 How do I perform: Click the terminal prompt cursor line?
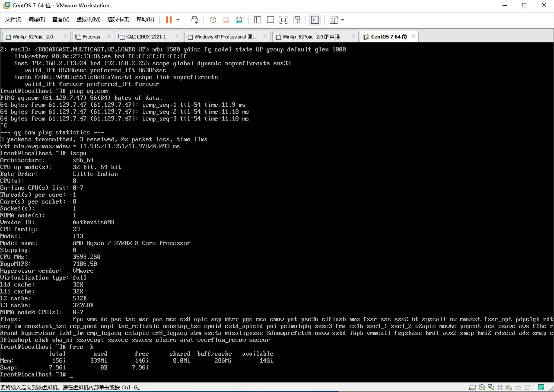pyautogui.click(x=37, y=375)
